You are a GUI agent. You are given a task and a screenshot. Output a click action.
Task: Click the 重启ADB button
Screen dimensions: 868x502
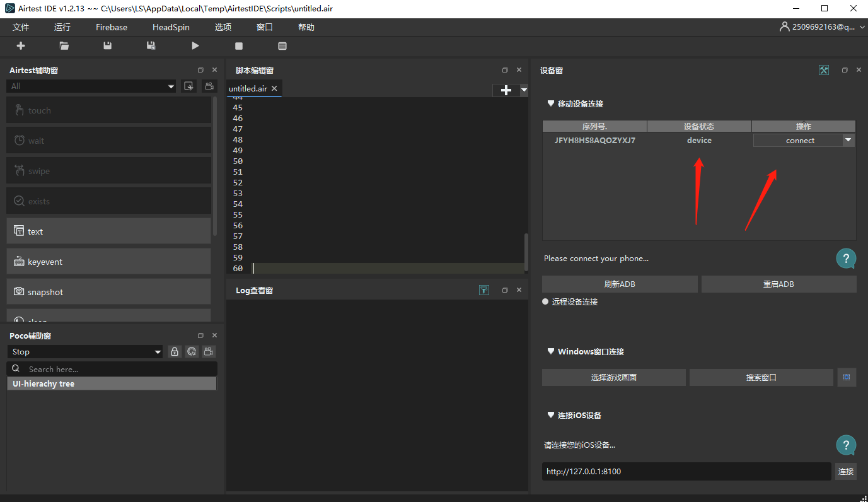point(778,284)
